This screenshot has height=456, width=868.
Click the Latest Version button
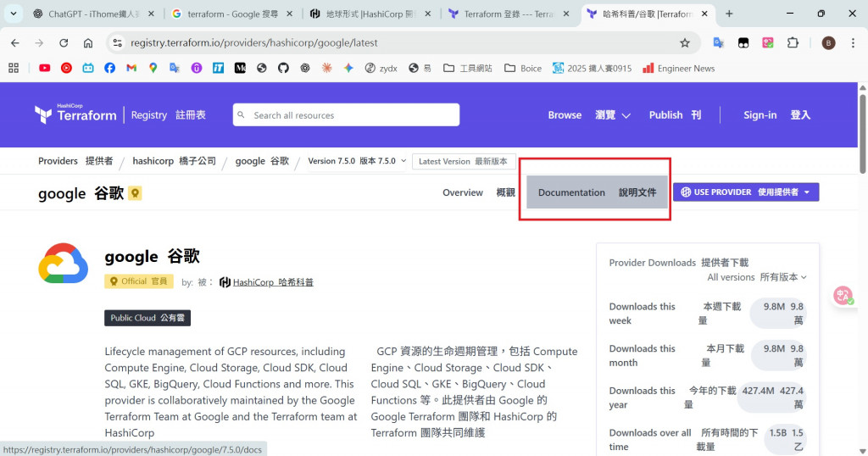pyautogui.click(x=464, y=161)
